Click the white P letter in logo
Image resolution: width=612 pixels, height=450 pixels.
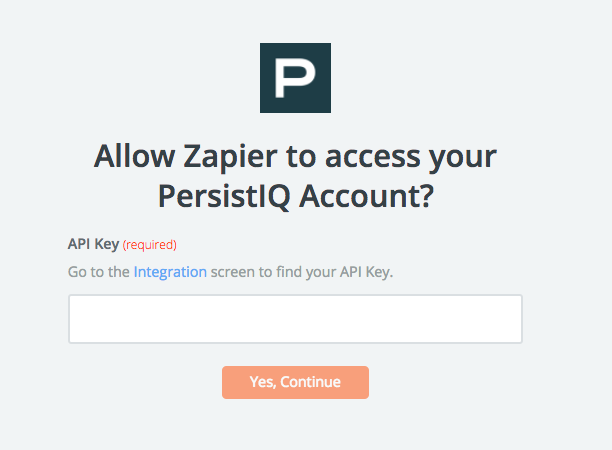(x=295, y=78)
